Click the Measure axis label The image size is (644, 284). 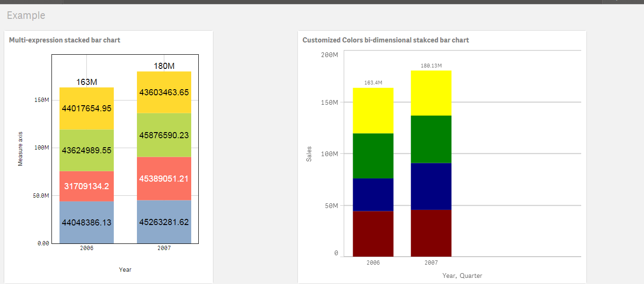20,148
